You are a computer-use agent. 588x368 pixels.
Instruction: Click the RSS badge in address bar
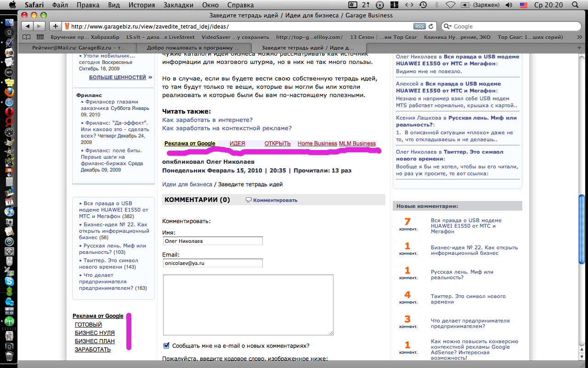(x=419, y=26)
